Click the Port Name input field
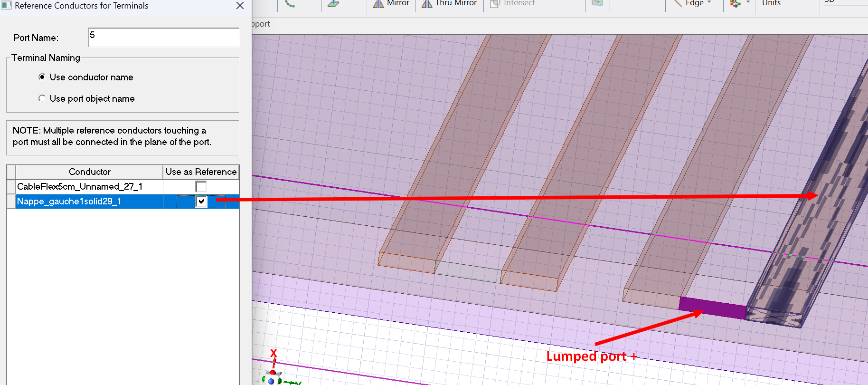Viewport: 868px width, 385px height. click(164, 37)
